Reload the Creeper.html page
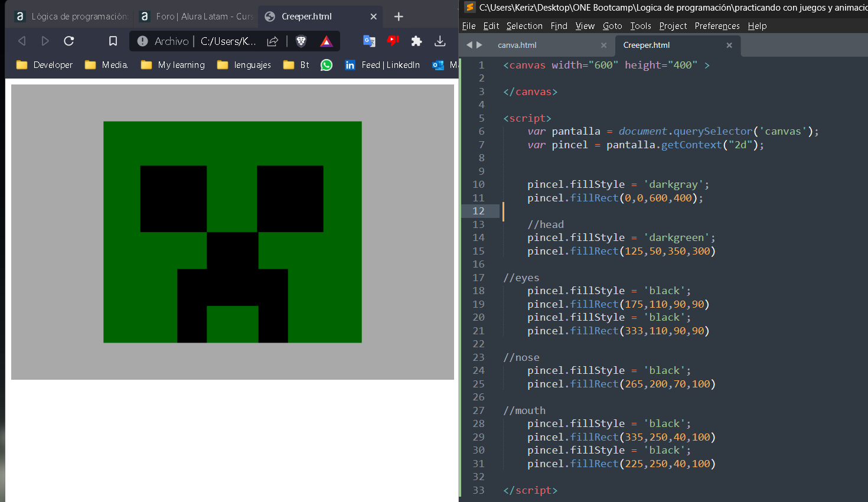The height and width of the screenshot is (502, 868). pos(69,41)
